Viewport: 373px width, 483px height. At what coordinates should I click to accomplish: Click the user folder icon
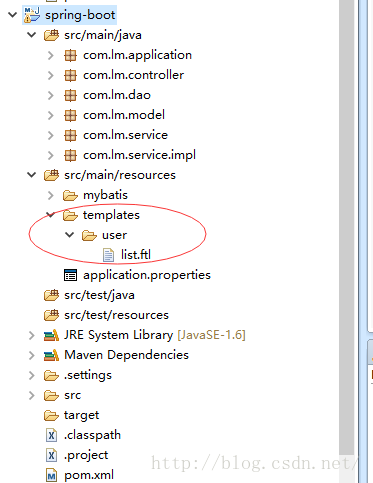click(89, 235)
